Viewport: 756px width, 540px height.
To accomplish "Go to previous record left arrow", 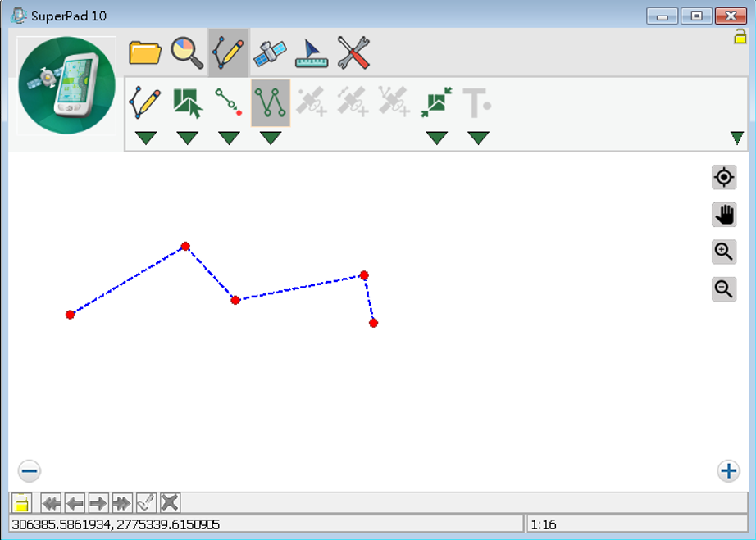I will 75,503.
